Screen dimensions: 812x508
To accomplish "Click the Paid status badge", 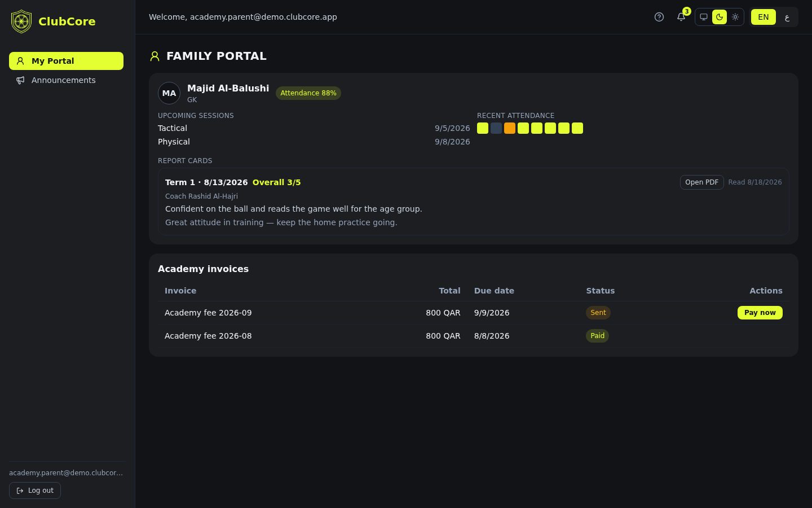I will (x=598, y=336).
